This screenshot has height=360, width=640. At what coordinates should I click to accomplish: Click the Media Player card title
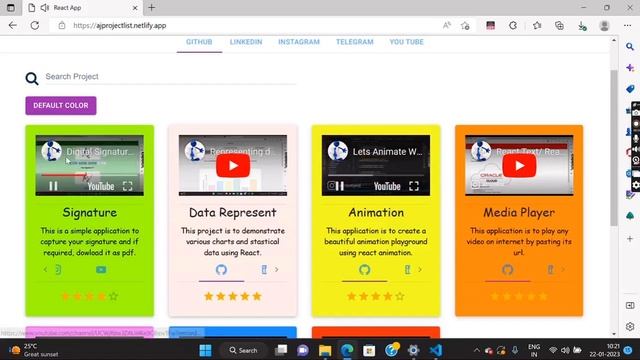point(519,213)
